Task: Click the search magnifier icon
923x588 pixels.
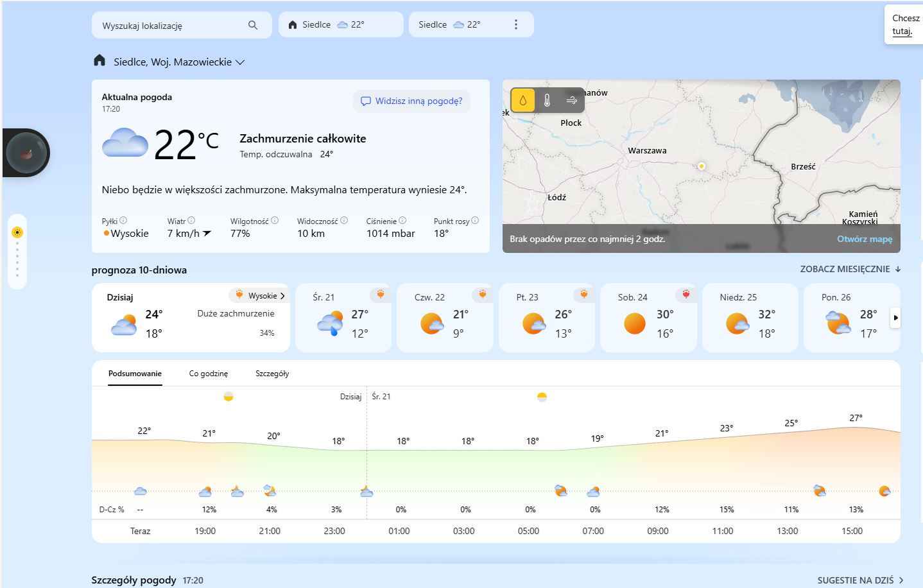Action: tap(253, 25)
